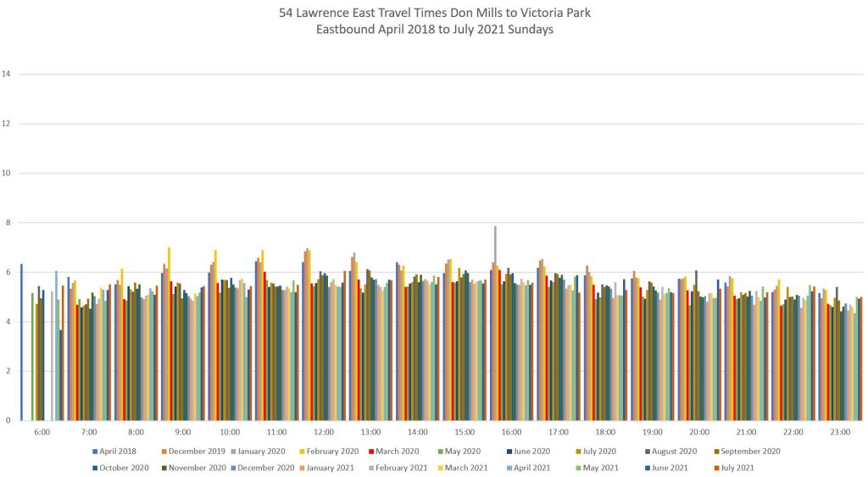The height and width of the screenshot is (477, 868).
Task: Click the April 2018 legend color swatch
Action: [94, 452]
